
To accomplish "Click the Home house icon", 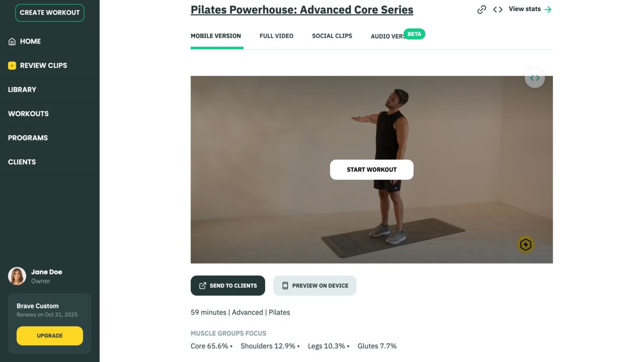I will (12, 42).
